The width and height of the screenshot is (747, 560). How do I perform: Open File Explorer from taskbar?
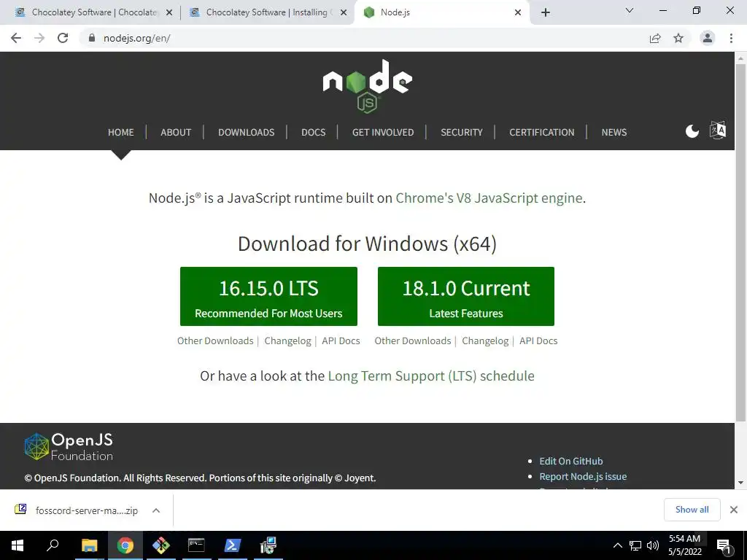tap(89, 545)
